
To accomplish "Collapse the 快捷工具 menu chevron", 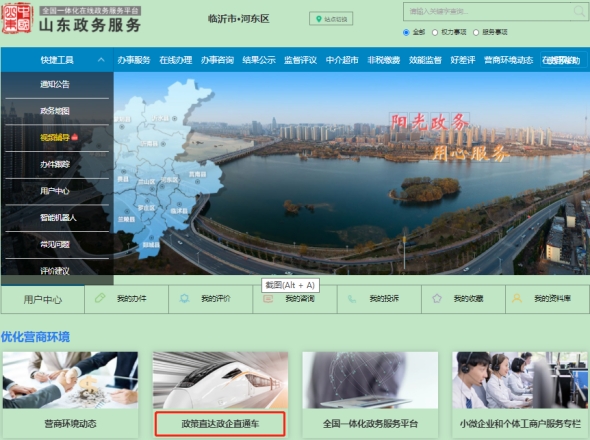I will (x=101, y=59).
